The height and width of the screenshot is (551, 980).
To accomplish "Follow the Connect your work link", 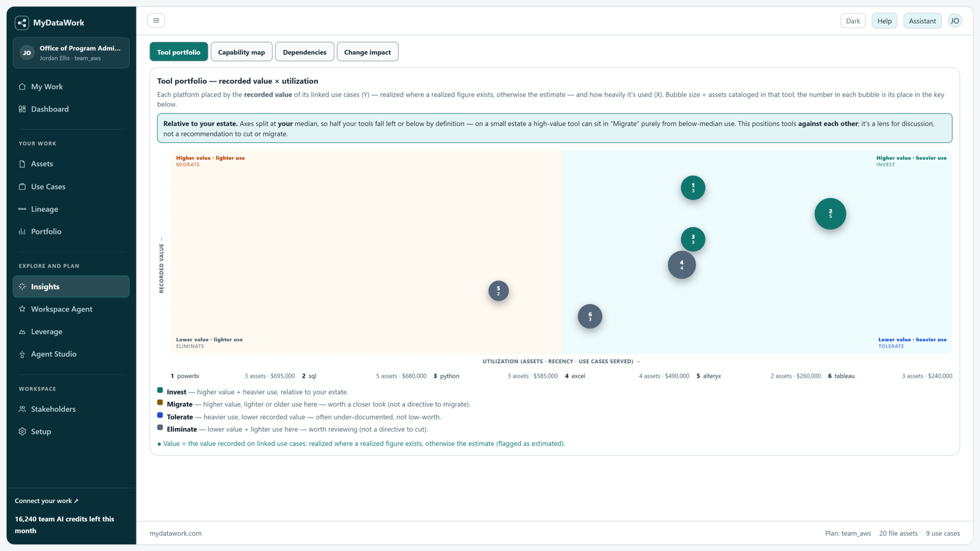I will pos(47,501).
